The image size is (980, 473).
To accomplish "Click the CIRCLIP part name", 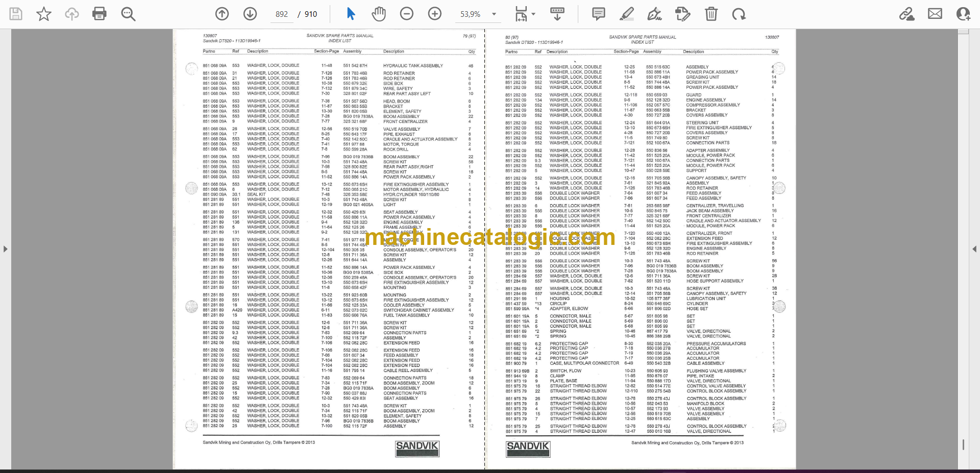I will click(x=558, y=304).
